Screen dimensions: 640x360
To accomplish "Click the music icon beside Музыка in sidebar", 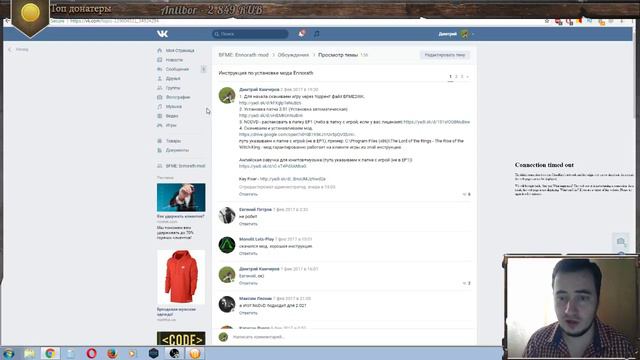I will (x=160, y=107).
